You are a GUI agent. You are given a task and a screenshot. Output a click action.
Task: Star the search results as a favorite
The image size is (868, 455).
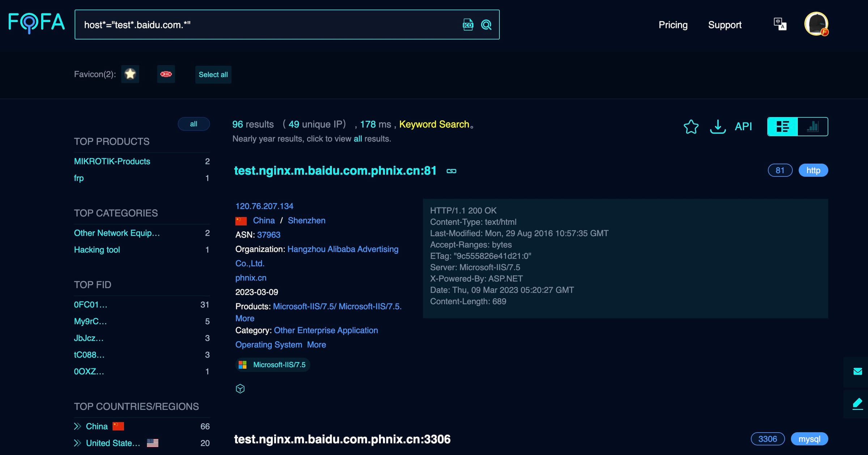pyautogui.click(x=691, y=126)
